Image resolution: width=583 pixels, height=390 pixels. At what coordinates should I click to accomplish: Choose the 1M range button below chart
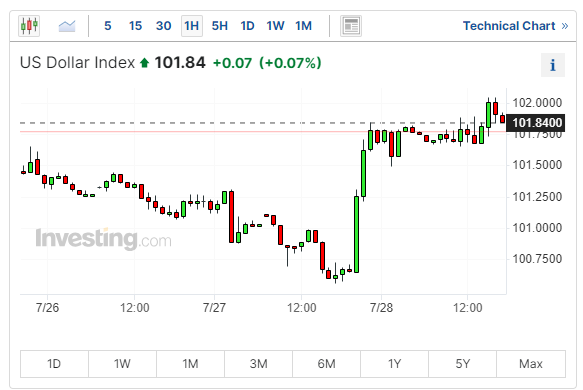190,364
